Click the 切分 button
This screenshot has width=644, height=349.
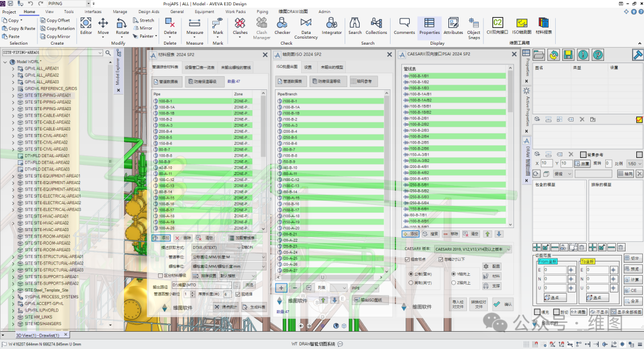[633, 258]
